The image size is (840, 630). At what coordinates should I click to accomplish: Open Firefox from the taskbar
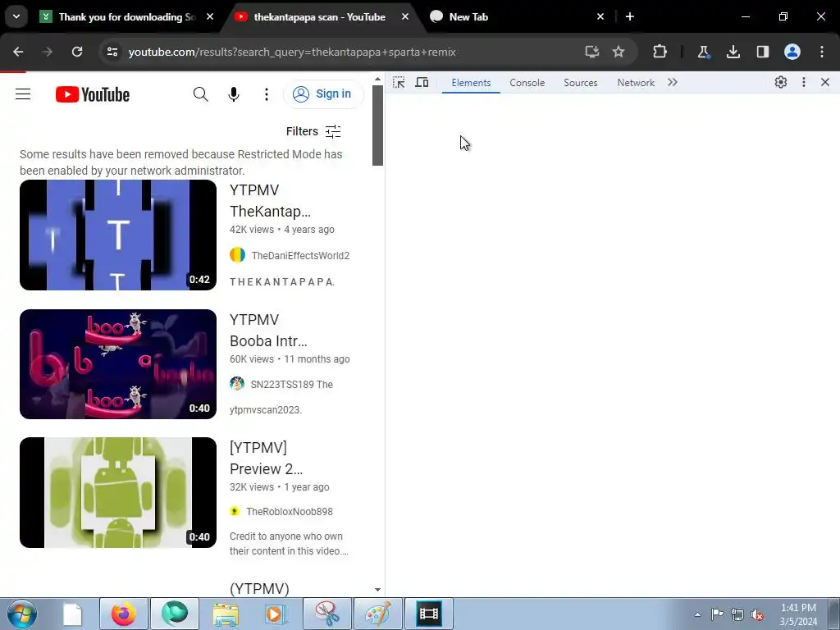(123, 614)
